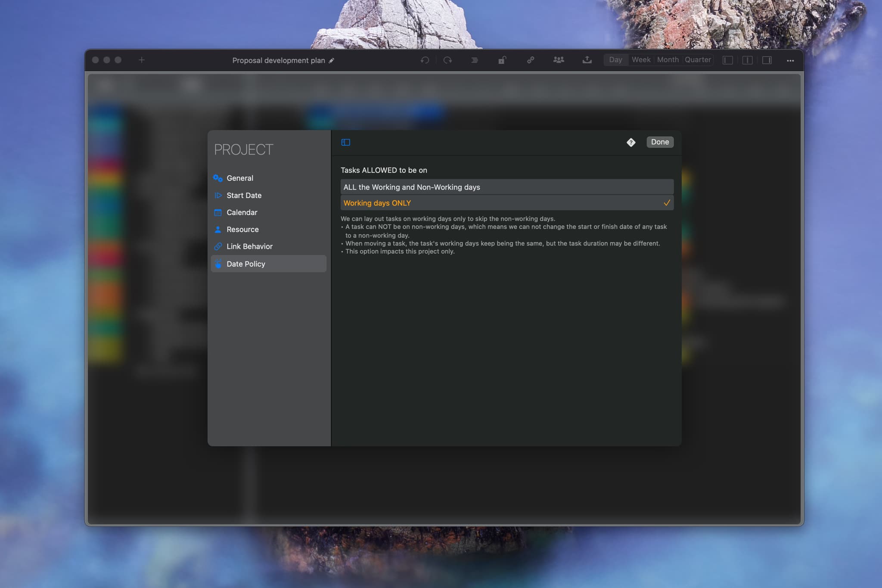Click the unlock padlock toolbar icon
The image size is (882, 588).
click(502, 60)
